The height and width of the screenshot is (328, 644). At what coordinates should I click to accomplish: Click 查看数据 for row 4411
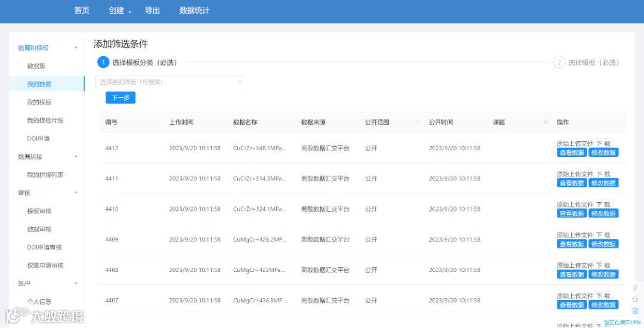tap(572, 182)
